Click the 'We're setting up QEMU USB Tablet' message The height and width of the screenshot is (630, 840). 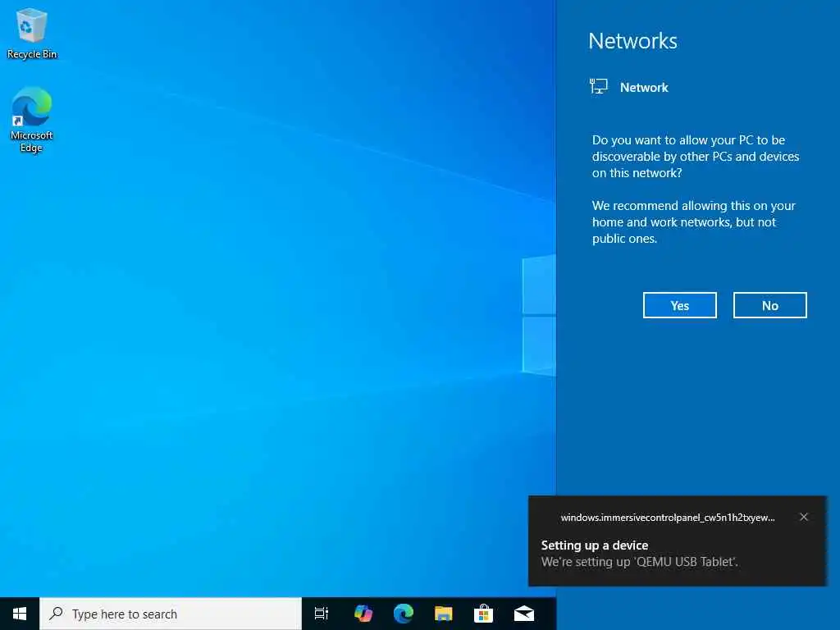(x=639, y=562)
